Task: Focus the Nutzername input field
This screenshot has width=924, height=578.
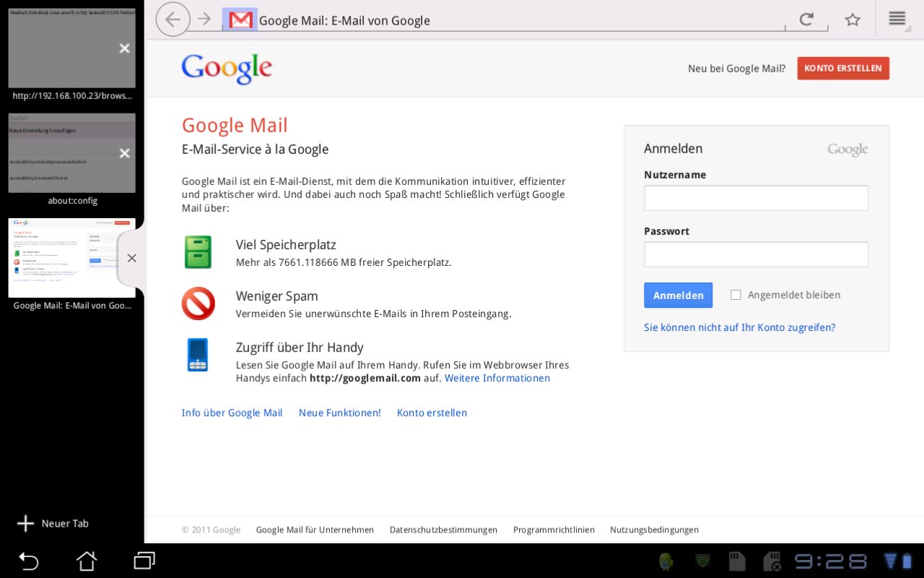Action: (x=756, y=198)
